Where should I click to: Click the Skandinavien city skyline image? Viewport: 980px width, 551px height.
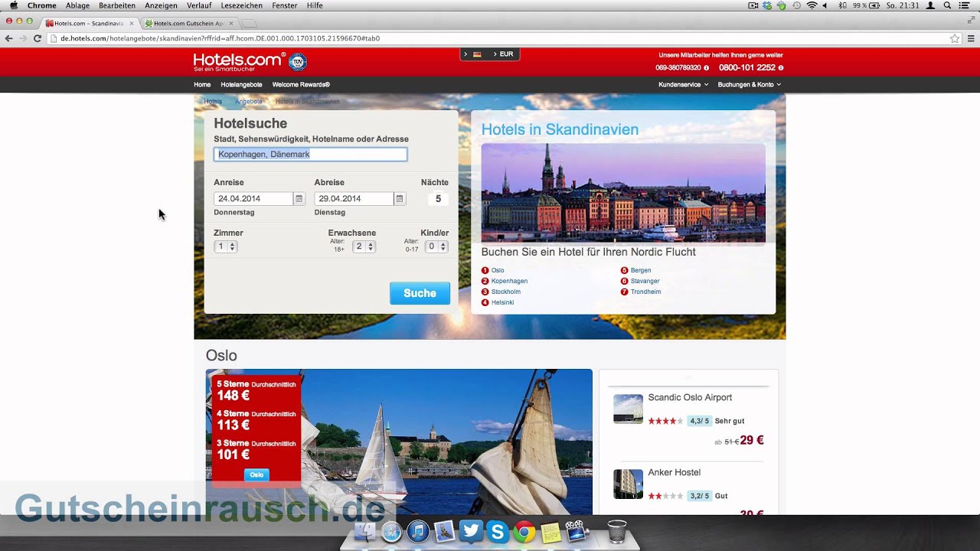[623, 193]
